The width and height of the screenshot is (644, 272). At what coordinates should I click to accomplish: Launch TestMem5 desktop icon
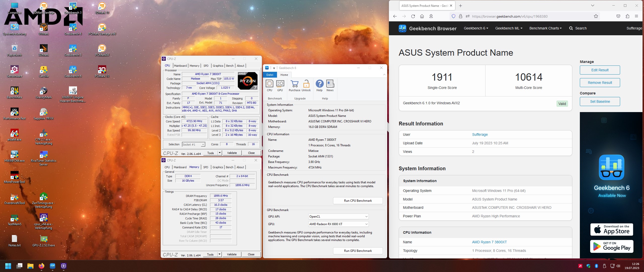click(14, 219)
